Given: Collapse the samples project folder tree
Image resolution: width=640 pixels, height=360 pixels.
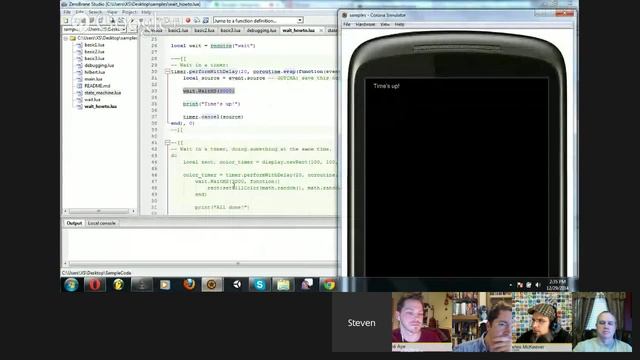Looking at the screenshot, I should coord(66,38).
